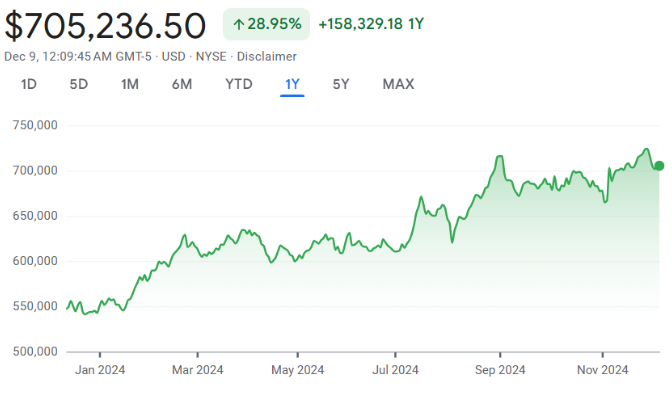Select the 5D time range tab
Viewport: 672px width, 400px height.
[x=79, y=84]
